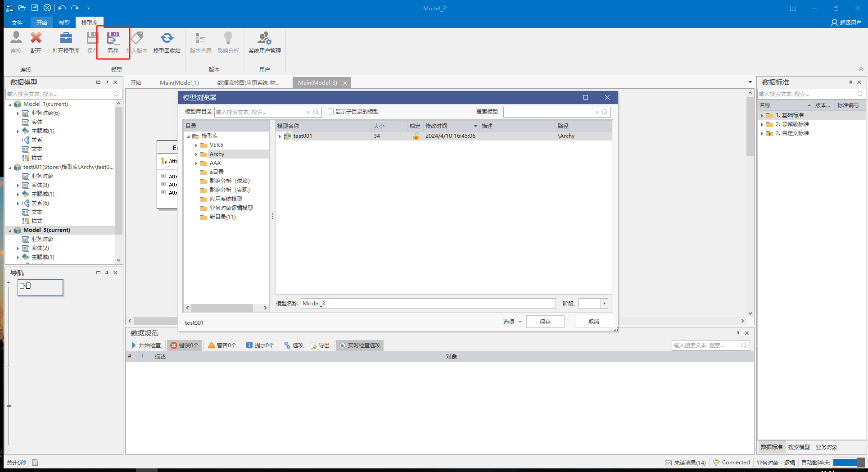Click the save disk icon in quick access bar
The image size is (868, 472).
35,8
